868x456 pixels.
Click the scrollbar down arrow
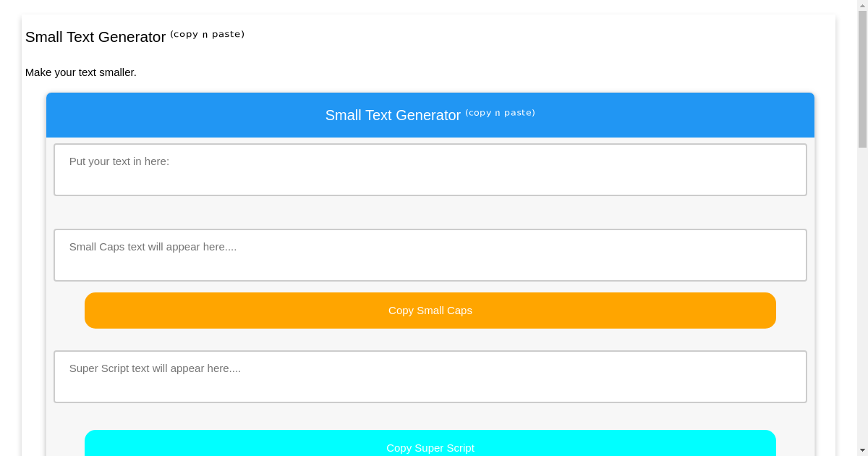coord(862,450)
